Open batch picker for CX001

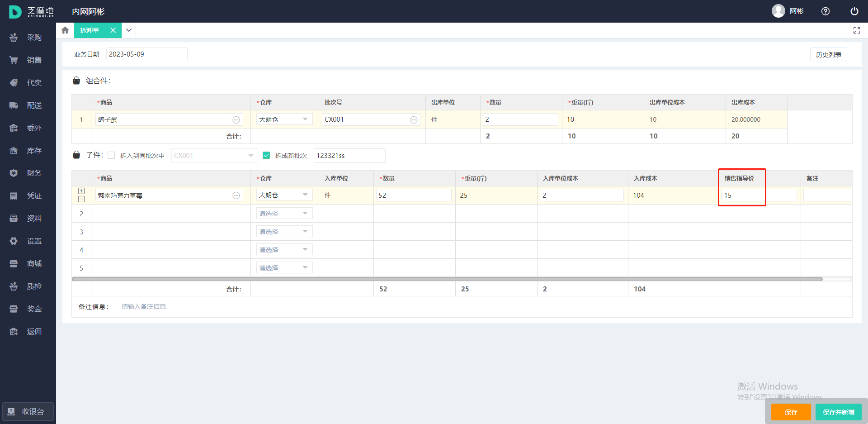point(414,120)
